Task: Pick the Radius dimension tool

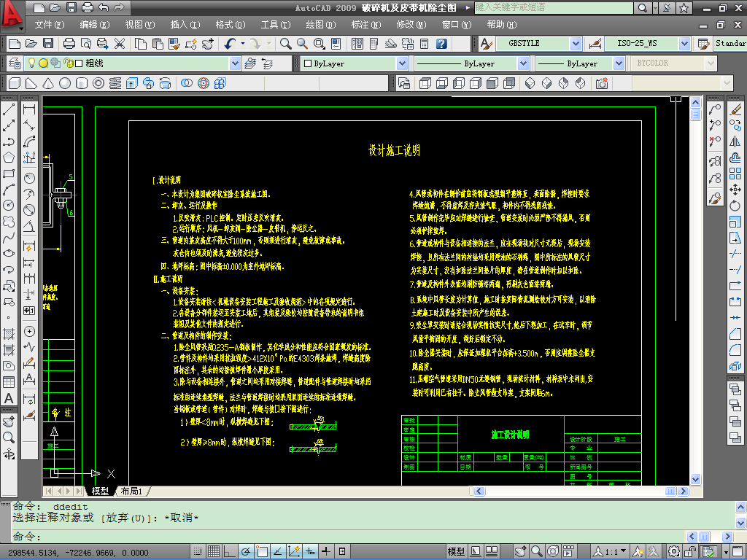Action: click(x=29, y=178)
